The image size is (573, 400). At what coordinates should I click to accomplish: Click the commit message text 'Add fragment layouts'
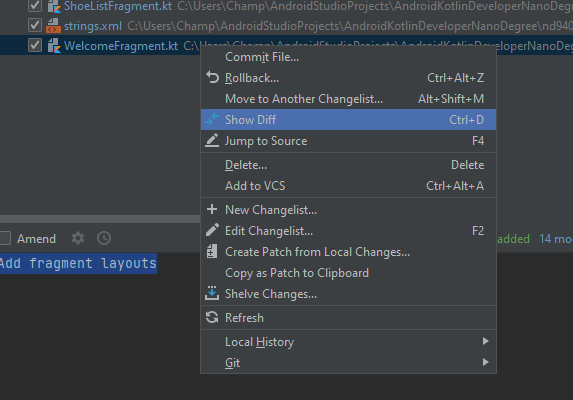click(x=78, y=263)
